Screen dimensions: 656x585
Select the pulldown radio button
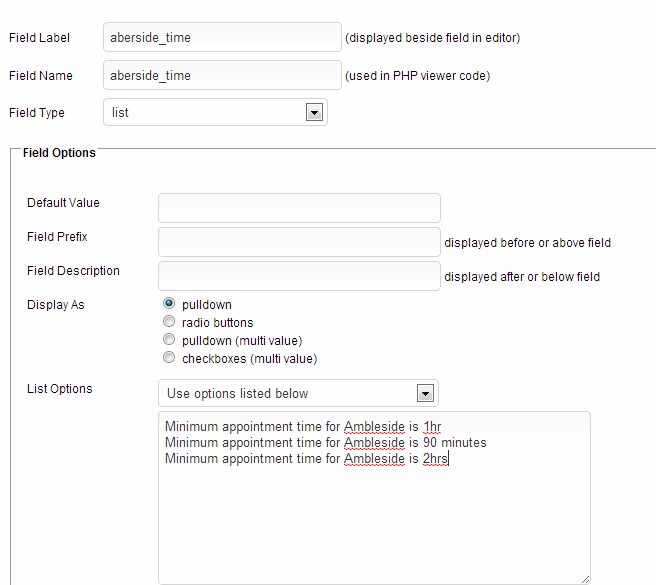[169, 304]
